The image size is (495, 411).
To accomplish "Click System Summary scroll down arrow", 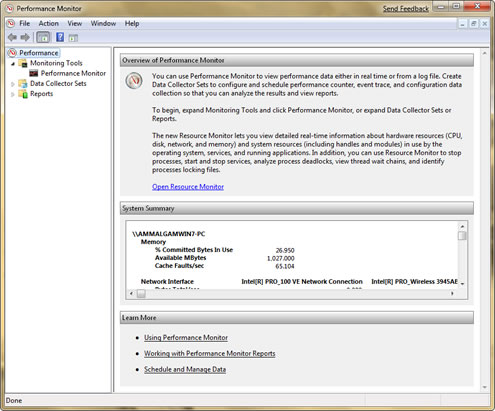I will [462, 284].
